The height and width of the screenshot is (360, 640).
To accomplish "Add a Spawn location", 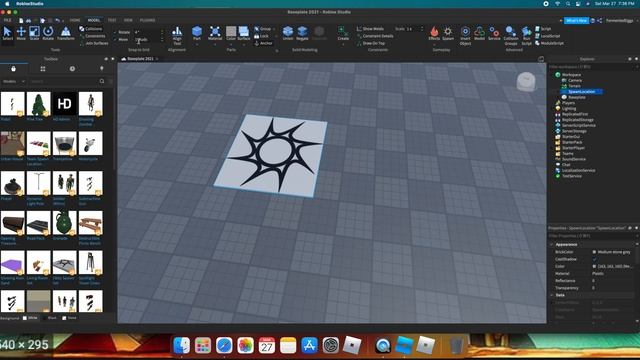I will [x=448, y=33].
